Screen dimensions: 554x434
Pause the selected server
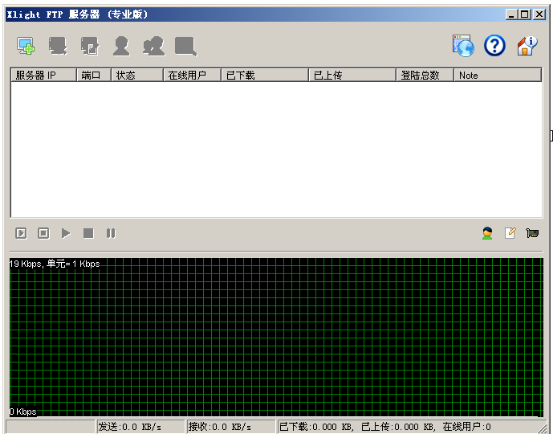point(111,233)
